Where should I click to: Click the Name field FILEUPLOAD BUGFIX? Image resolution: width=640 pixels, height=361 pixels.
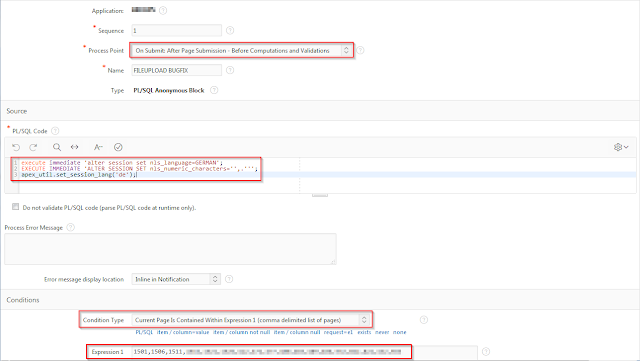coord(176,70)
